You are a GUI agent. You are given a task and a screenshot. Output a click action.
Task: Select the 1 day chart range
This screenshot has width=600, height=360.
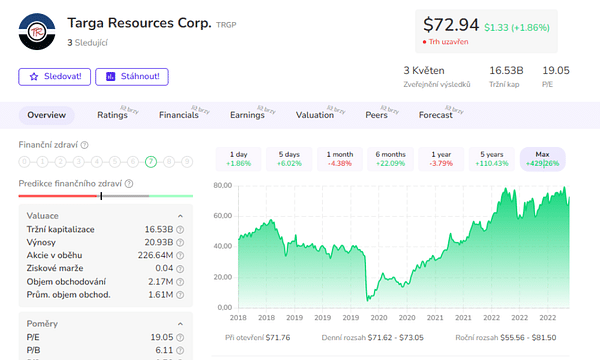tap(238, 159)
